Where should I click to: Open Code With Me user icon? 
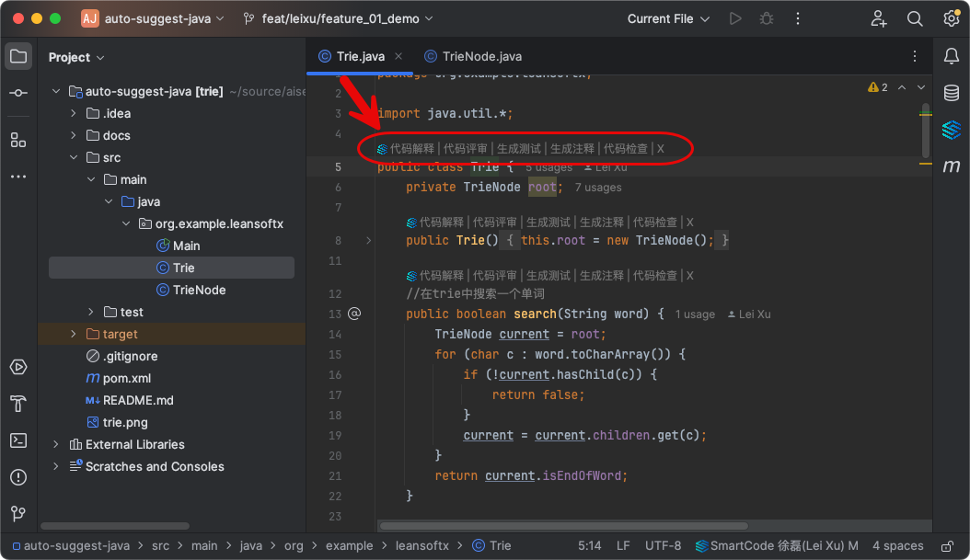coord(879,18)
